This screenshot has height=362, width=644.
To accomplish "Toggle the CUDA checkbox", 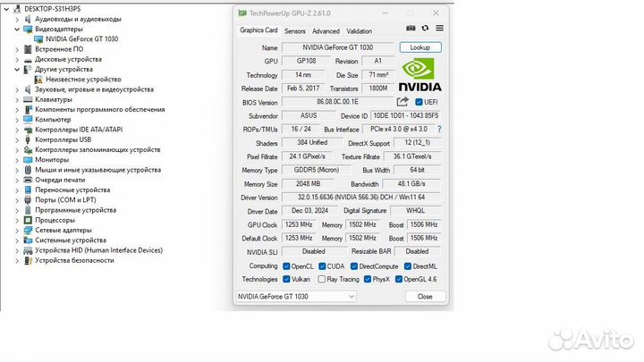I will pyautogui.click(x=322, y=266).
